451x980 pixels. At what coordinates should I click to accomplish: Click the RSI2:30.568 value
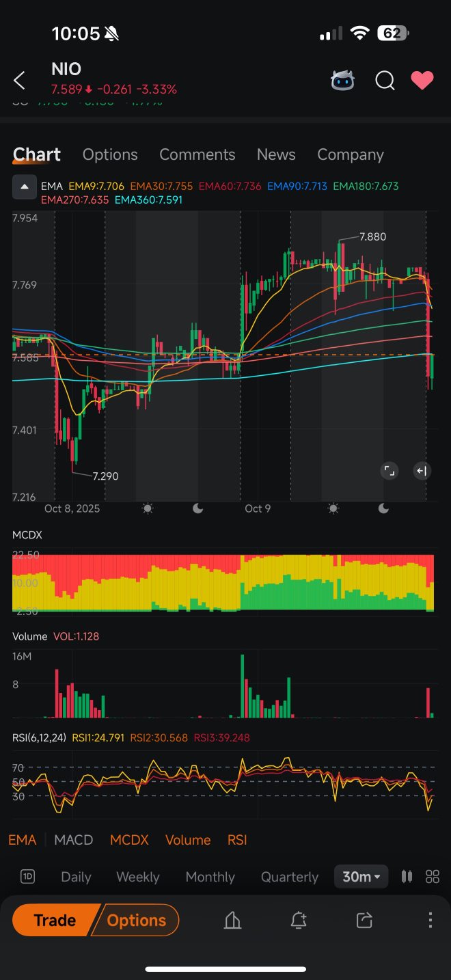click(159, 737)
